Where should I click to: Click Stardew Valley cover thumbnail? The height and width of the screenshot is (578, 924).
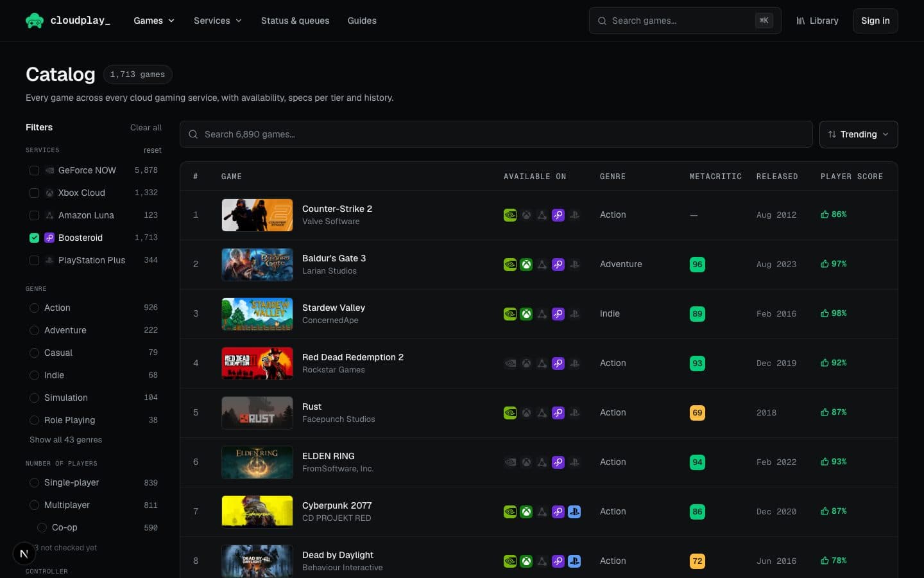pos(257,314)
